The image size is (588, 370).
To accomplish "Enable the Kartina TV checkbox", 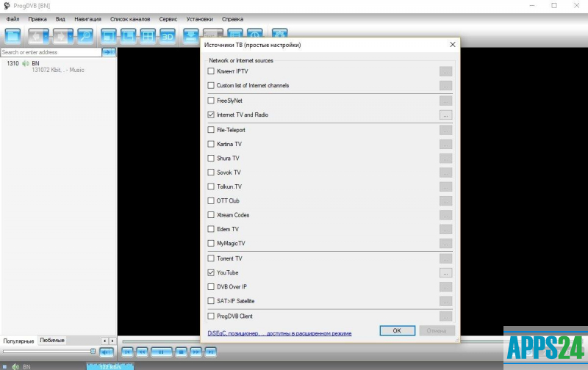I will click(x=211, y=144).
